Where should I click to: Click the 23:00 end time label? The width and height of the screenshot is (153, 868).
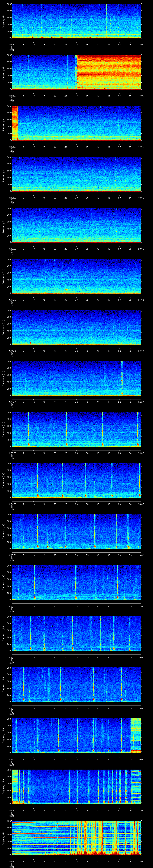(141, 402)
